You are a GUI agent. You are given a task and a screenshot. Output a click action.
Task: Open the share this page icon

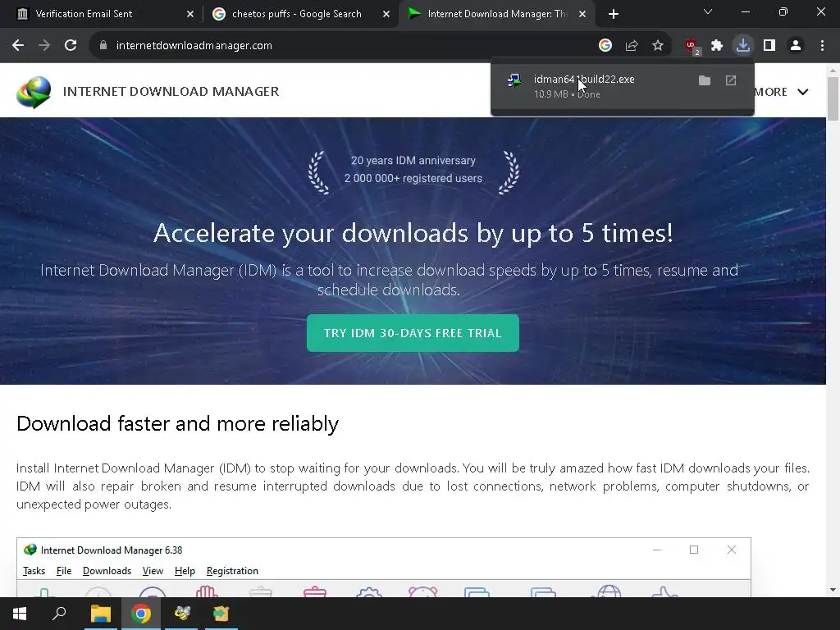coord(632,46)
